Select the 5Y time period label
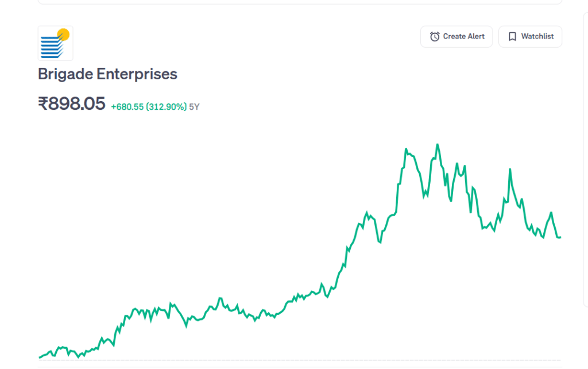This screenshot has width=588, height=369. pyautogui.click(x=194, y=107)
